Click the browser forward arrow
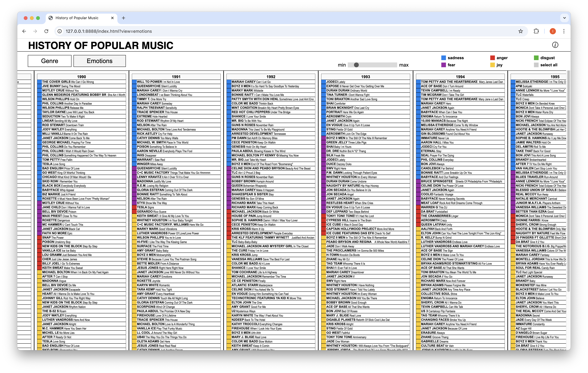 [35, 31]
